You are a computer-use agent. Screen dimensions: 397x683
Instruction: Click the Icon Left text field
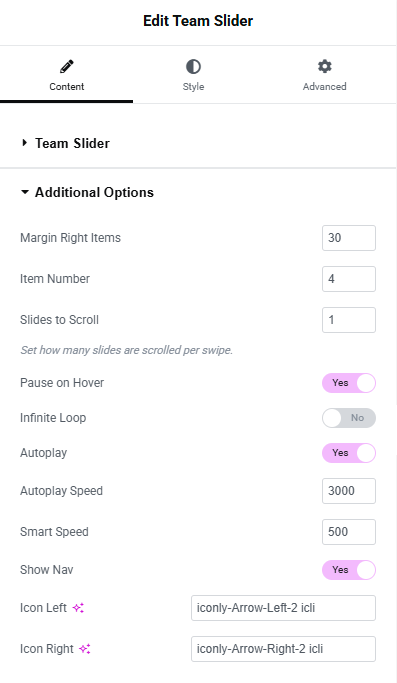(283, 608)
